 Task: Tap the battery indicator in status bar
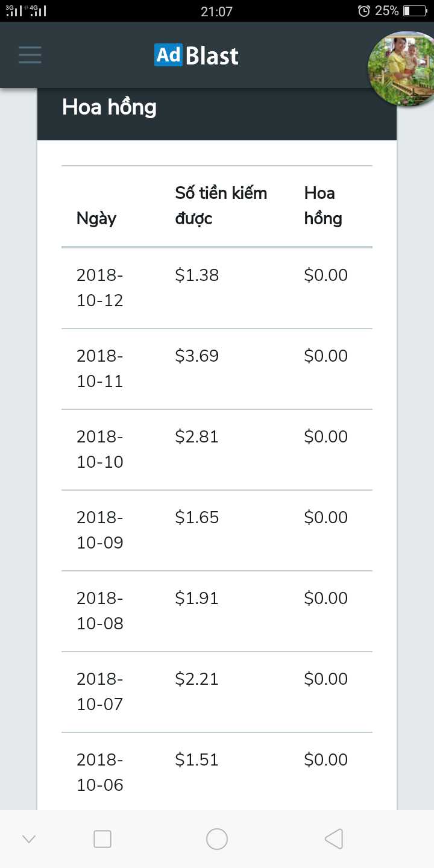coord(415,11)
